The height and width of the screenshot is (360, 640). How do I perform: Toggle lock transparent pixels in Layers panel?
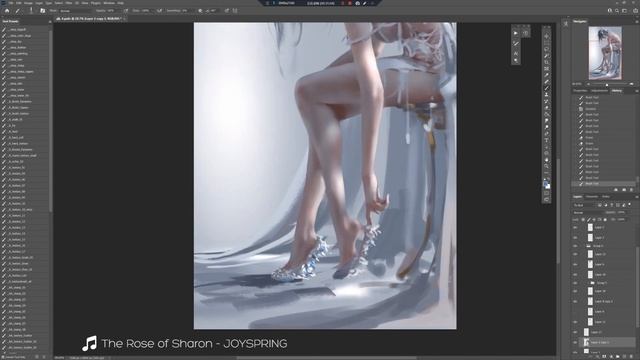click(583, 220)
